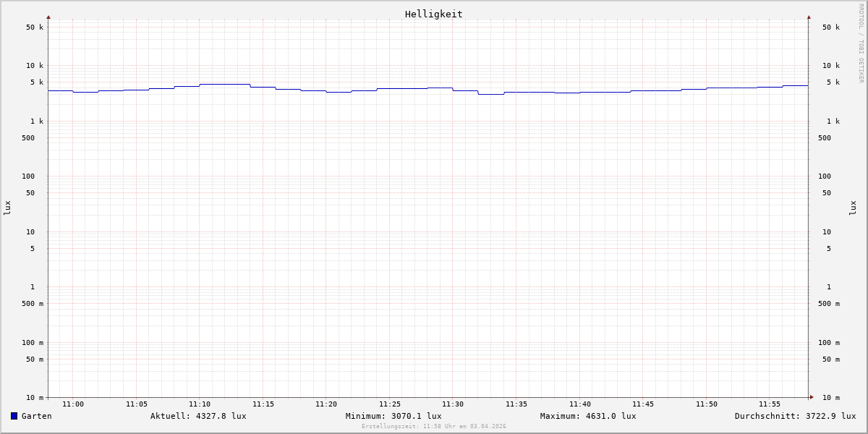Click the red arrowhead atop the right axis
The width and height of the screenshot is (868, 434).
(809, 17)
